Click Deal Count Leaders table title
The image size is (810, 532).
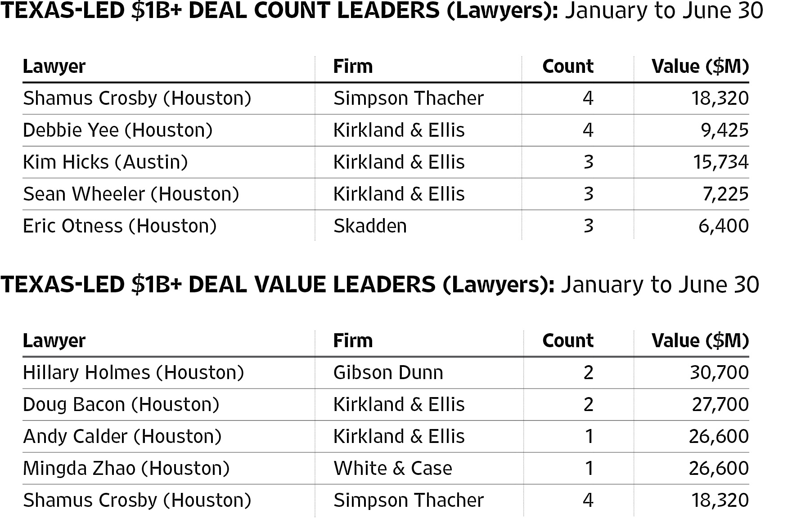point(382,11)
